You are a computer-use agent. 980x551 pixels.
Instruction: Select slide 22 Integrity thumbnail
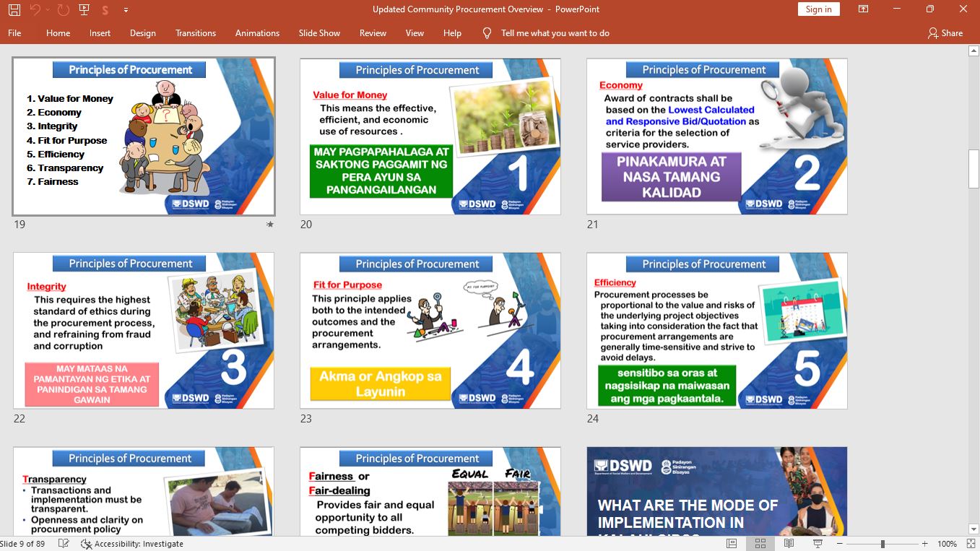tap(144, 331)
